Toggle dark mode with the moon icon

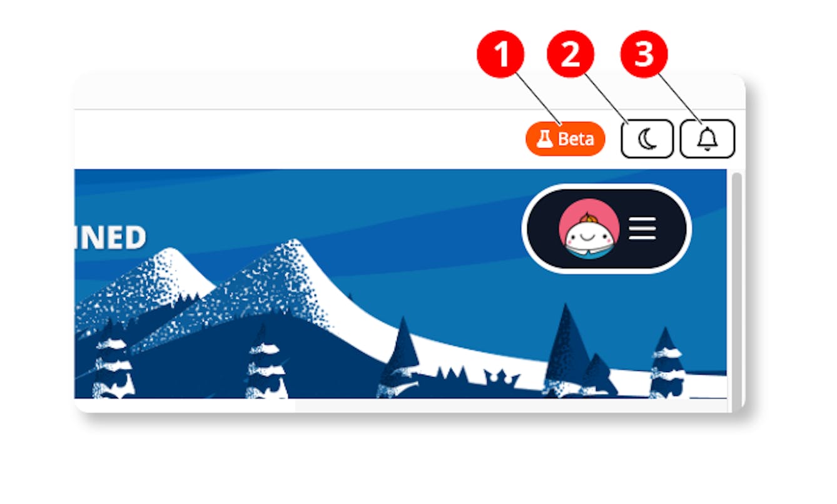647,138
